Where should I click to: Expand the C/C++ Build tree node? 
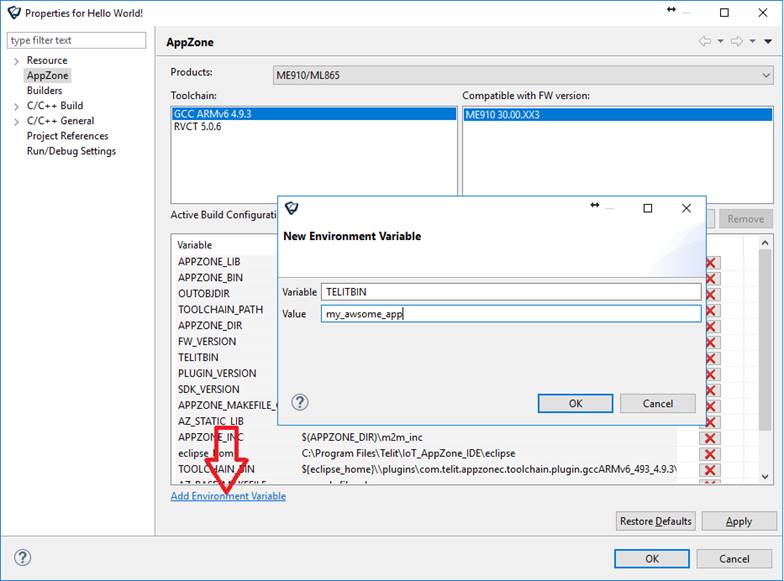coord(16,106)
